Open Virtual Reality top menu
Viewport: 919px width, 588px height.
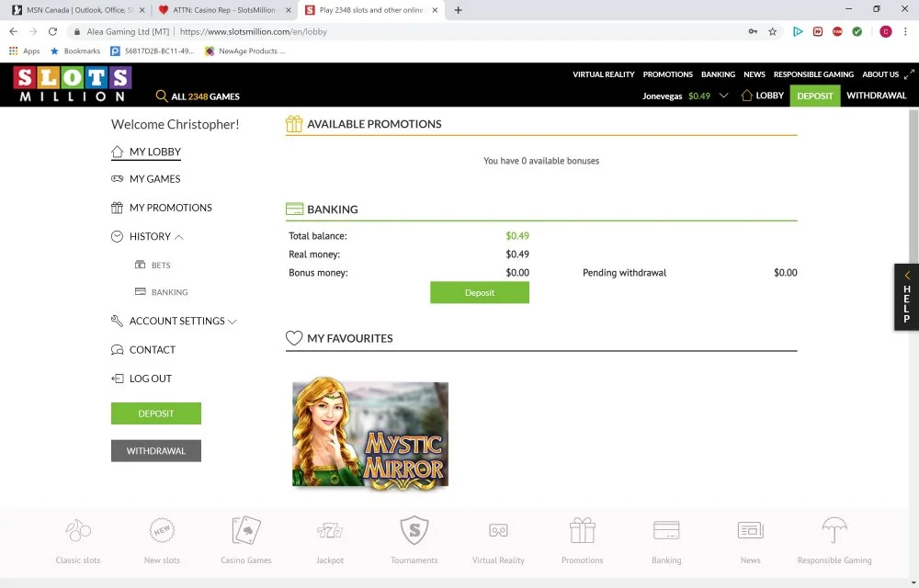click(x=604, y=74)
